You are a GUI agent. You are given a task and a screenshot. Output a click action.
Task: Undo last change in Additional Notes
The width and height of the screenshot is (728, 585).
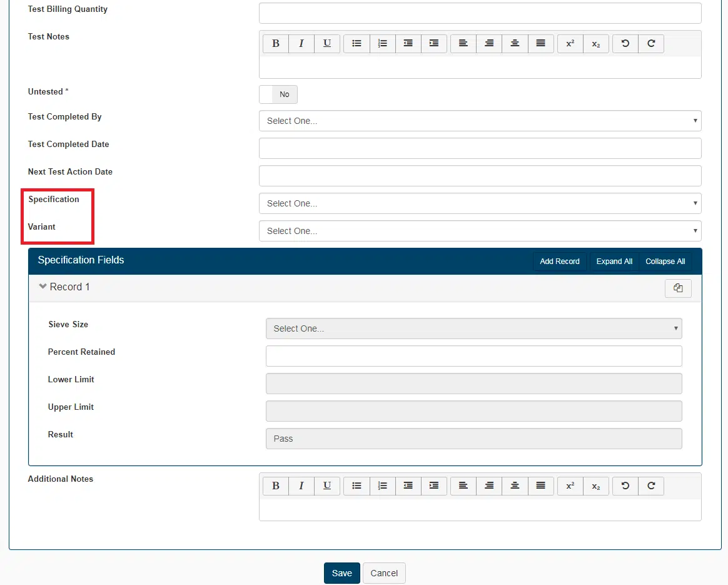click(625, 486)
